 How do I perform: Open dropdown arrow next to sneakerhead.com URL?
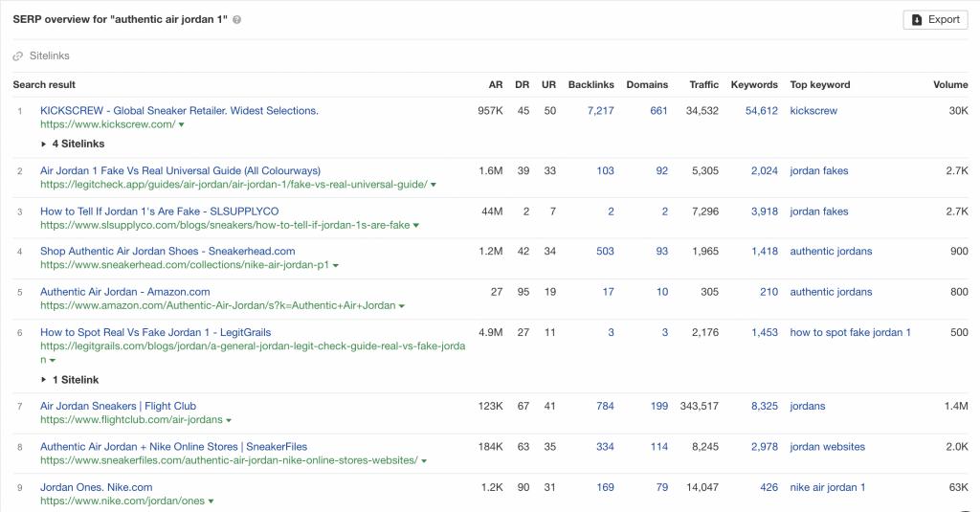[x=336, y=266]
